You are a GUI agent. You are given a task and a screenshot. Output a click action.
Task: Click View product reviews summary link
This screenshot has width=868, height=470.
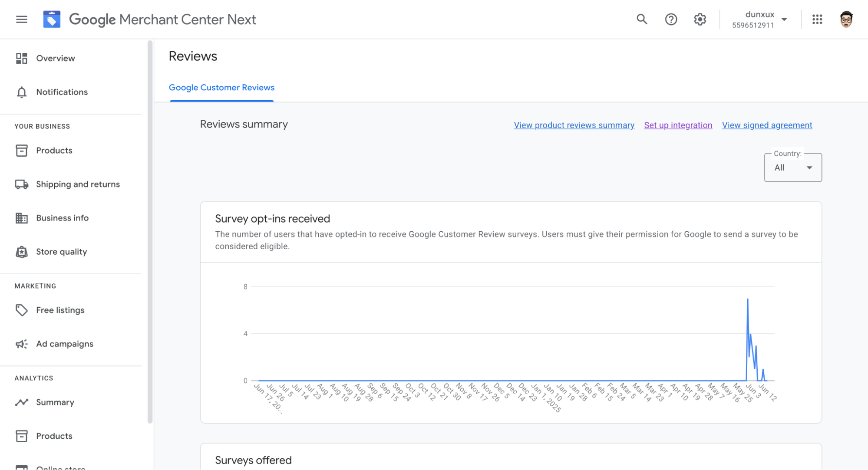point(574,125)
